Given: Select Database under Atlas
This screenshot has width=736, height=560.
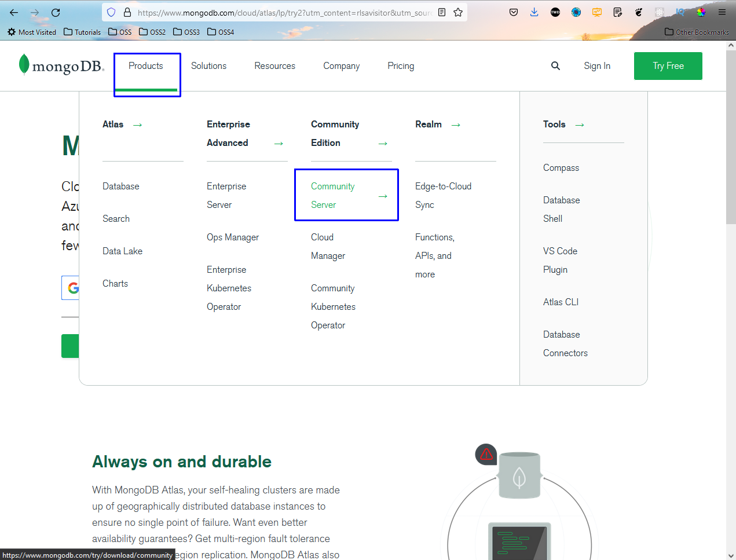Looking at the screenshot, I should coord(121,186).
